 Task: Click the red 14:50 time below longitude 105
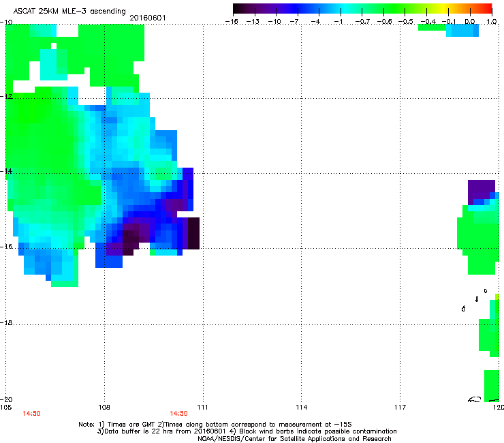(x=31, y=414)
